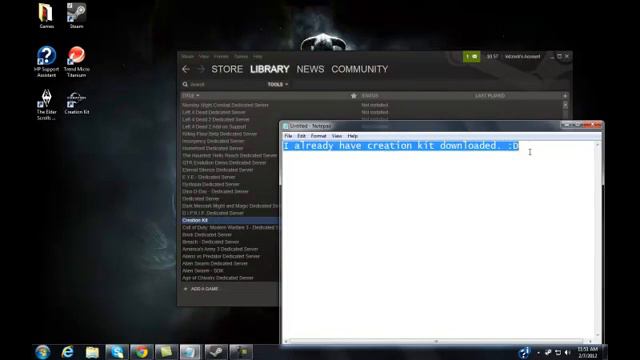Select 'Aliens vs Predator Dedicated Server' row

tap(230, 256)
